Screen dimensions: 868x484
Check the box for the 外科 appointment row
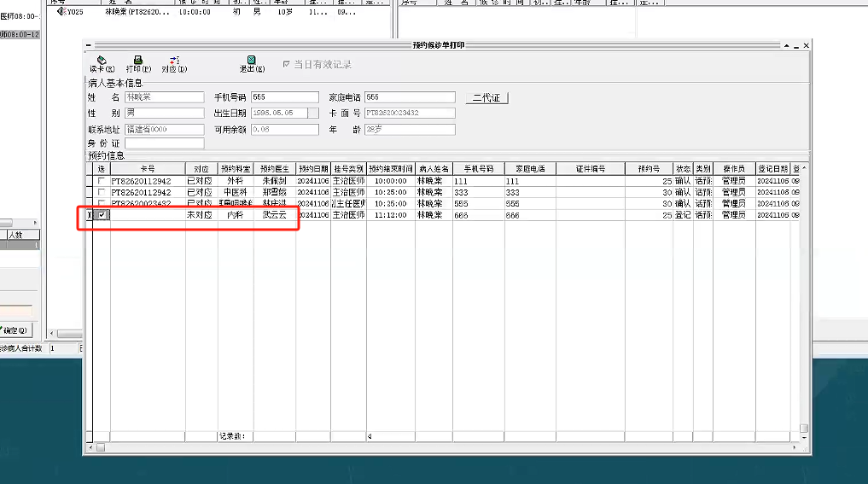click(x=102, y=180)
